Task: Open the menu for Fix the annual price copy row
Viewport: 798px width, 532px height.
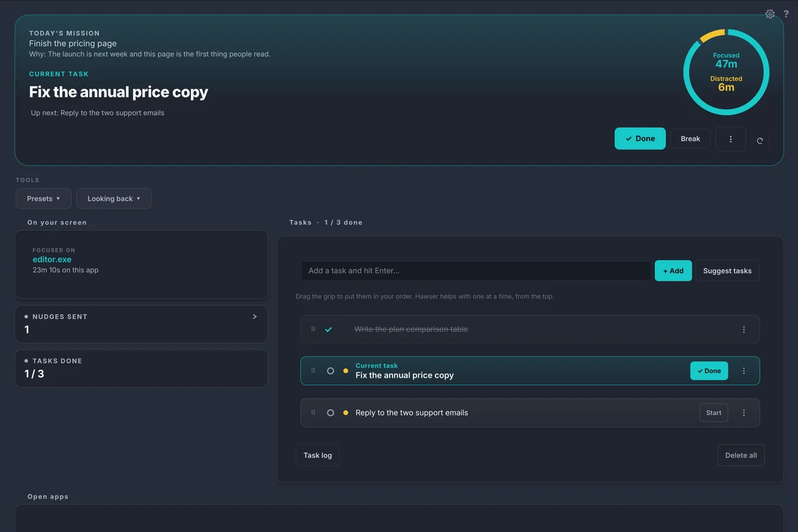Action: 743,371
